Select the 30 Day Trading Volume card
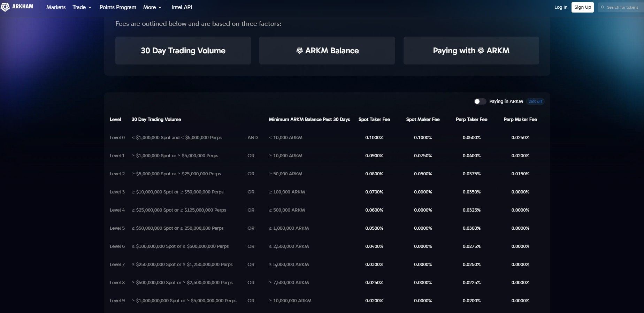The image size is (644, 313). point(183,51)
